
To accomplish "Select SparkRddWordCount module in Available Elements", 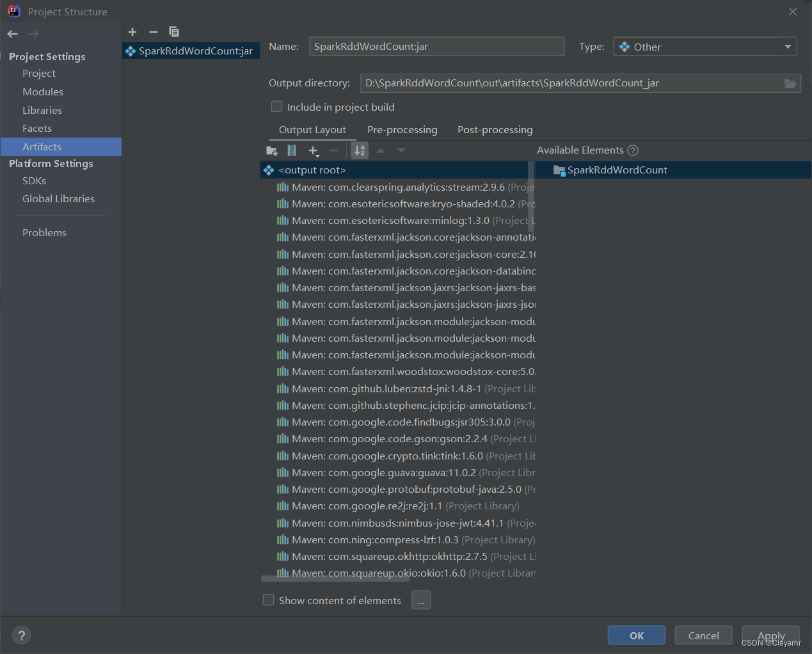I will (674, 170).
